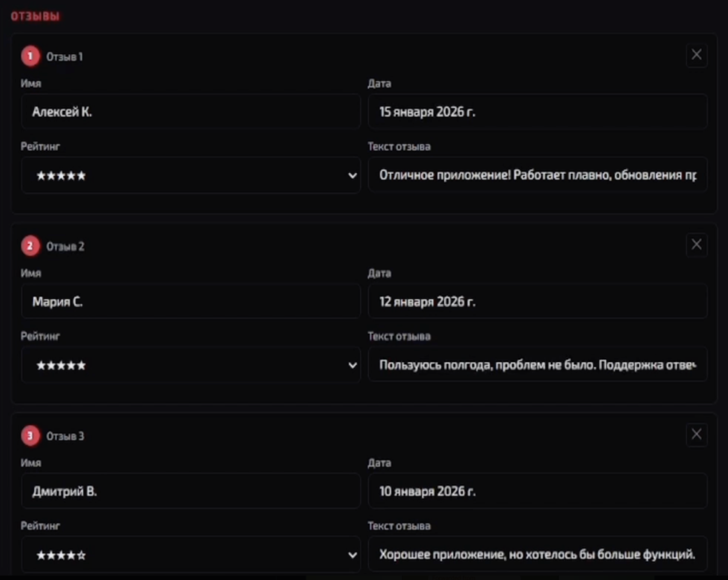Click the red number 3 badge

coord(30,435)
